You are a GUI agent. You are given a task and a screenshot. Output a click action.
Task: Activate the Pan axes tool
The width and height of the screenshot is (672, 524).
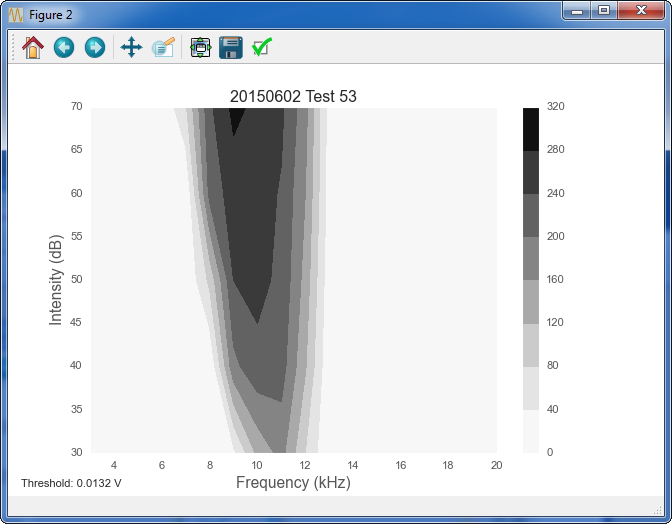click(x=132, y=47)
